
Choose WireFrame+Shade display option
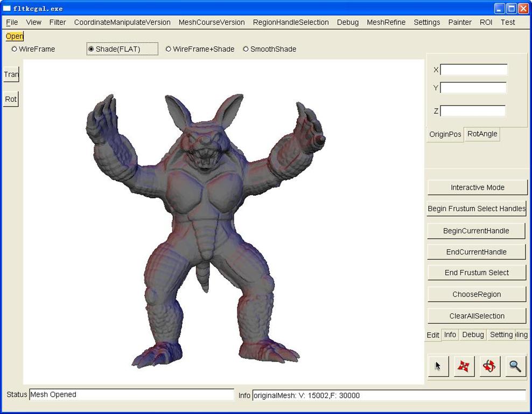[200, 49]
